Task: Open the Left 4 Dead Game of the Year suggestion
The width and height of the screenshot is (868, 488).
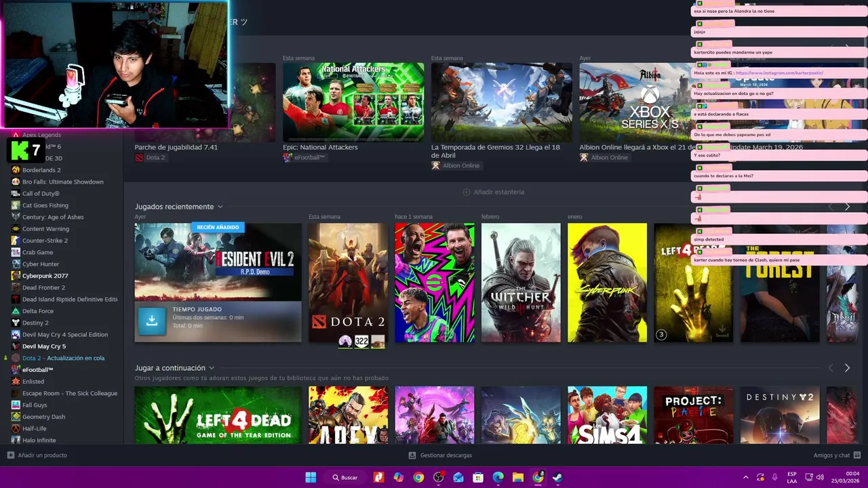Action: click(218, 415)
